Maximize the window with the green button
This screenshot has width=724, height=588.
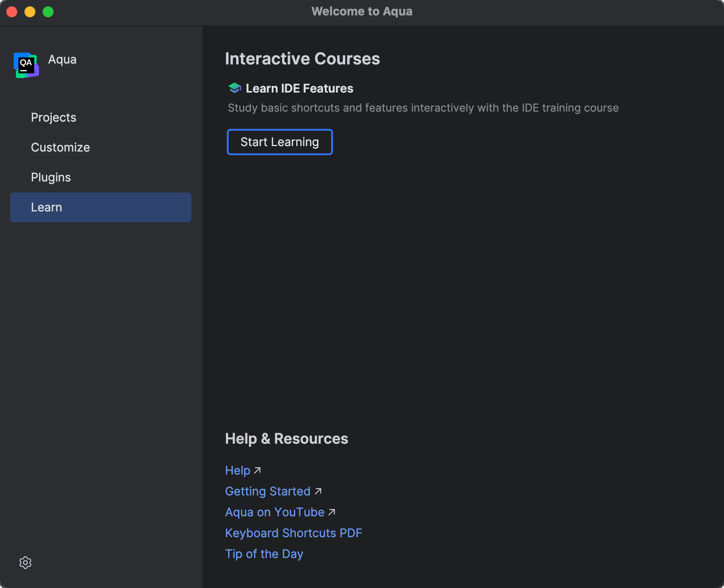(48, 12)
